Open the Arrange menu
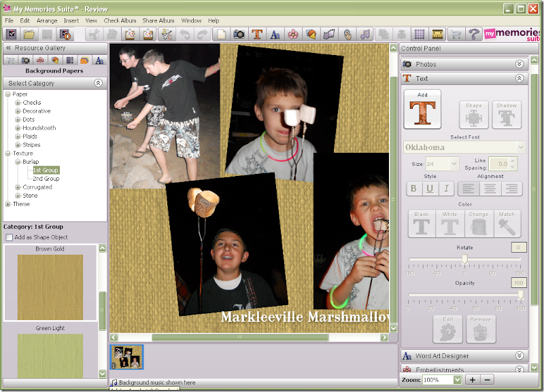 tap(47, 21)
